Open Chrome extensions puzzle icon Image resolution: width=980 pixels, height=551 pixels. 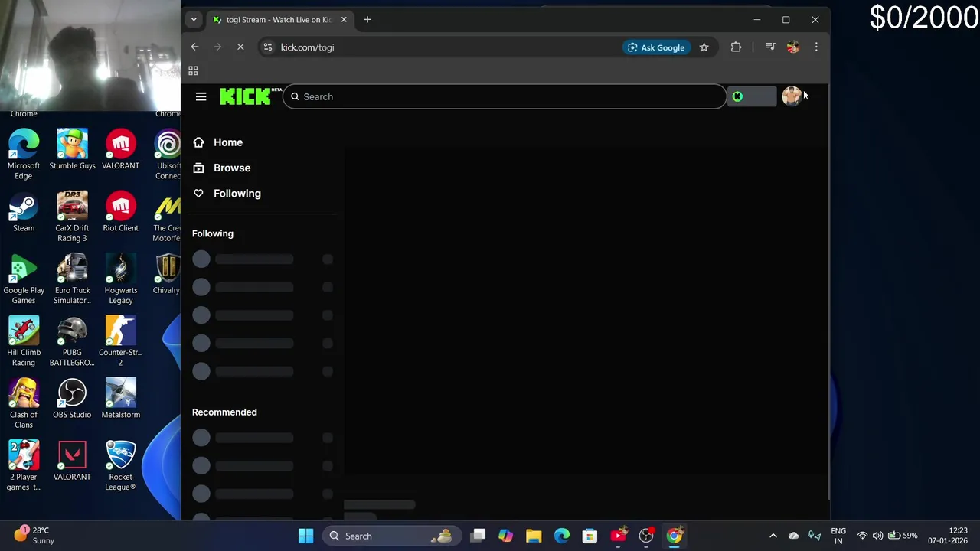point(736,47)
